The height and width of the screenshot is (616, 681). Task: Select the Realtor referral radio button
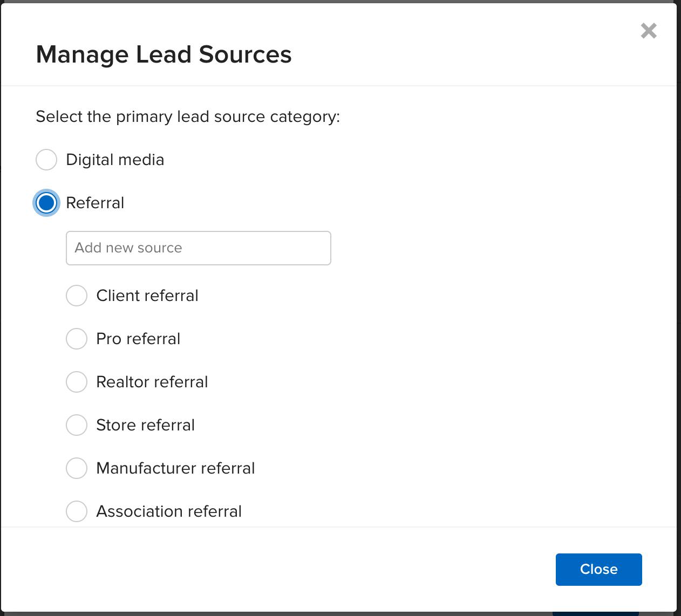point(77,382)
